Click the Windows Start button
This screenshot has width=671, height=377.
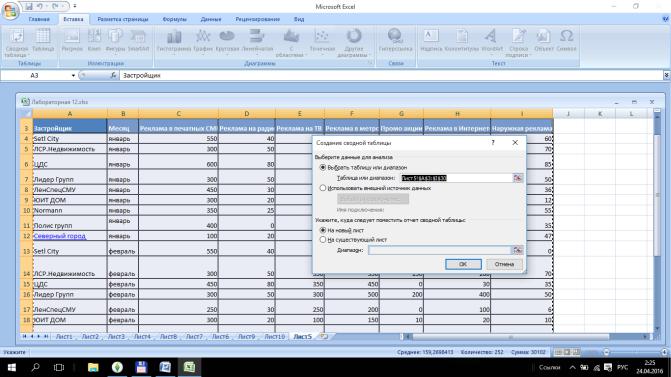click(12, 367)
